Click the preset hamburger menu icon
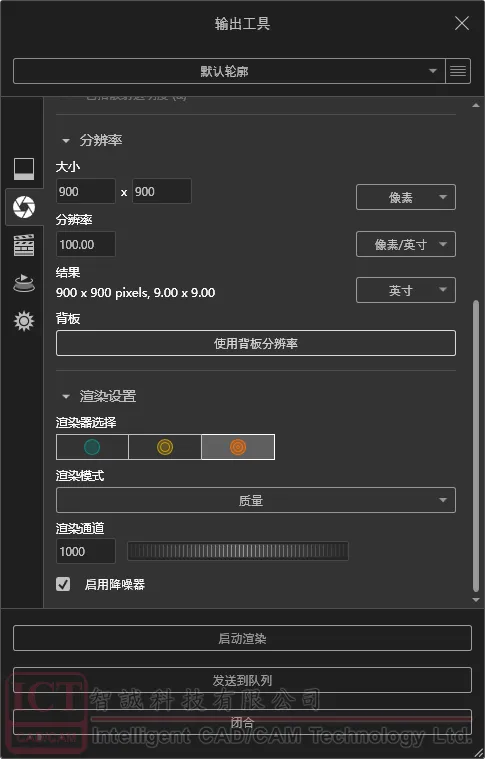The width and height of the screenshot is (485, 759). coord(458,71)
